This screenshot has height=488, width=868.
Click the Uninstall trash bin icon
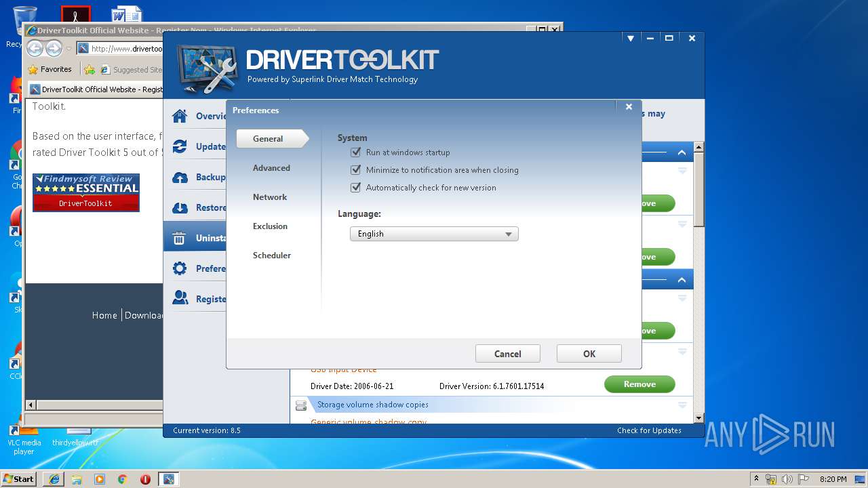coord(180,238)
